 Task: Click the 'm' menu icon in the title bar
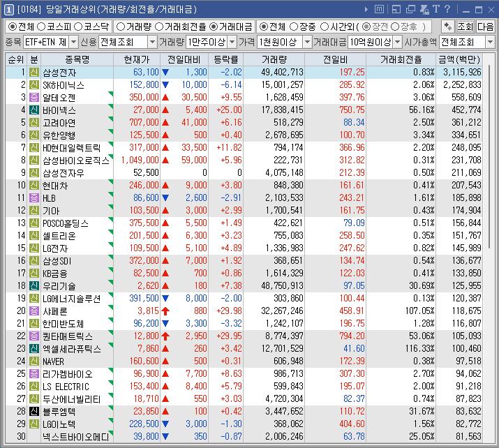click(379, 9)
